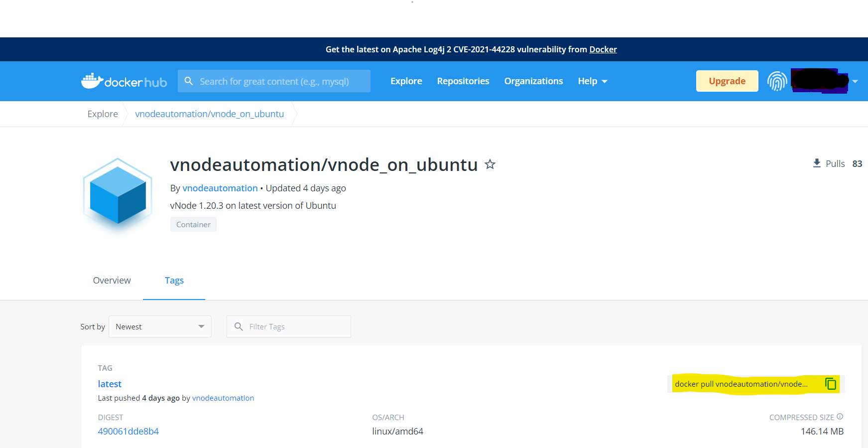Click the Pulls download icon
This screenshot has height=448, width=868.
tap(817, 163)
